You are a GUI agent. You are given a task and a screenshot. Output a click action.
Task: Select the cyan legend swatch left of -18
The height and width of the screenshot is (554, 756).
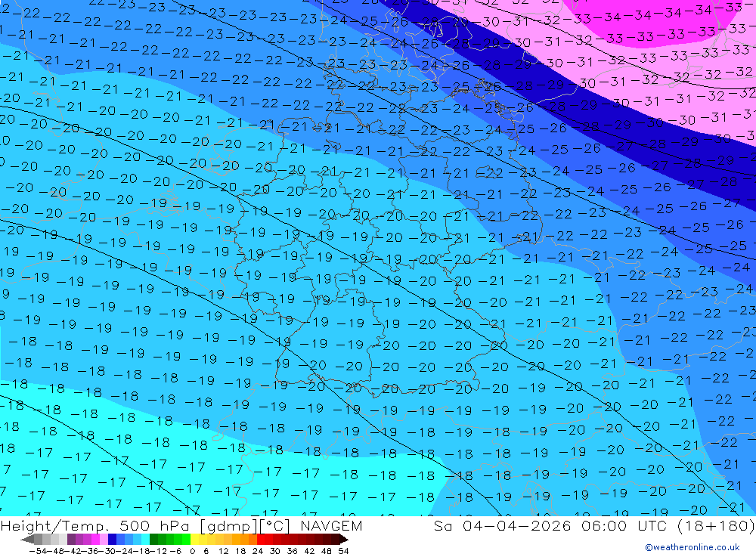(145, 539)
